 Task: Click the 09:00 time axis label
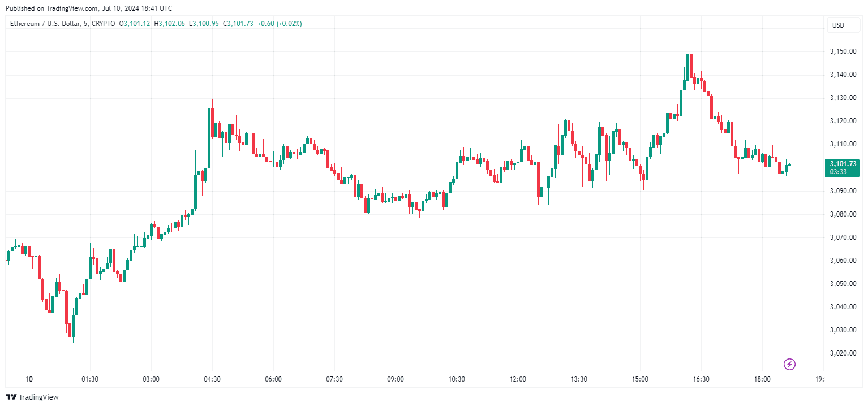396,379
